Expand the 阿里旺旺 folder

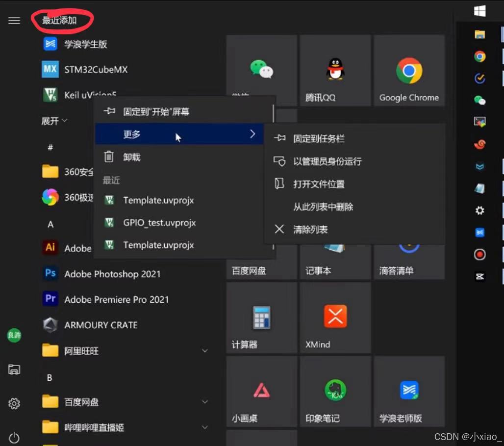204,350
